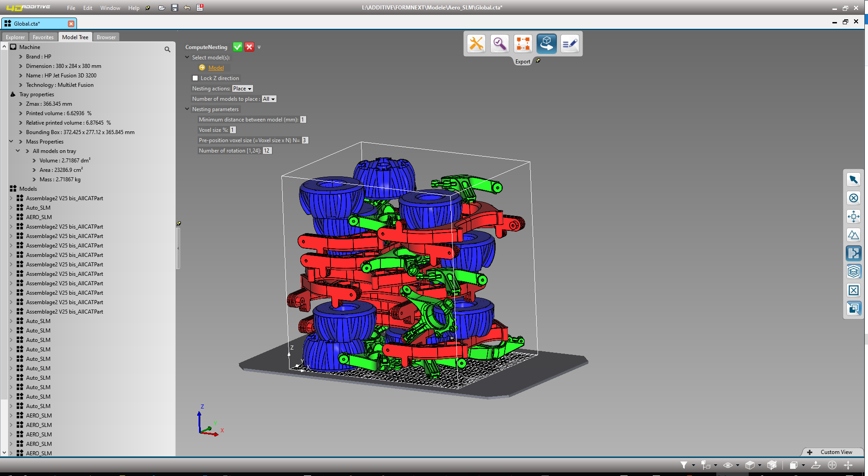Activate the move tool in right sidebar
This screenshot has width=868, height=476.
(854, 216)
